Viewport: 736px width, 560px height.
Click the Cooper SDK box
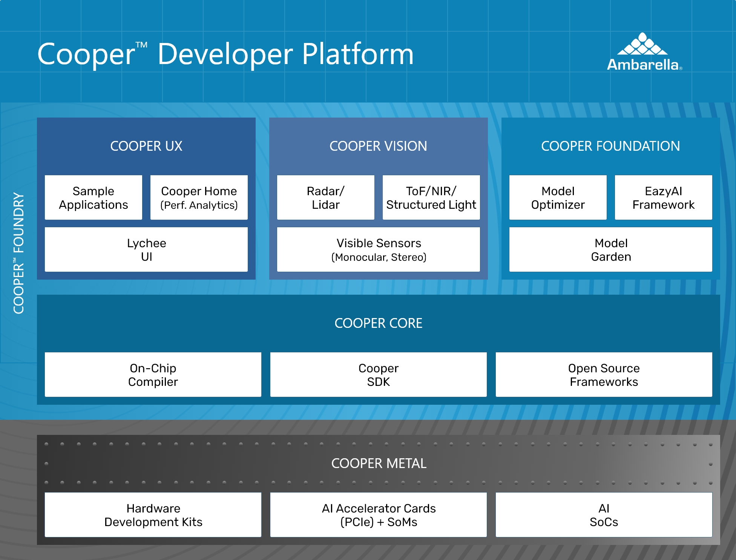[379, 375]
